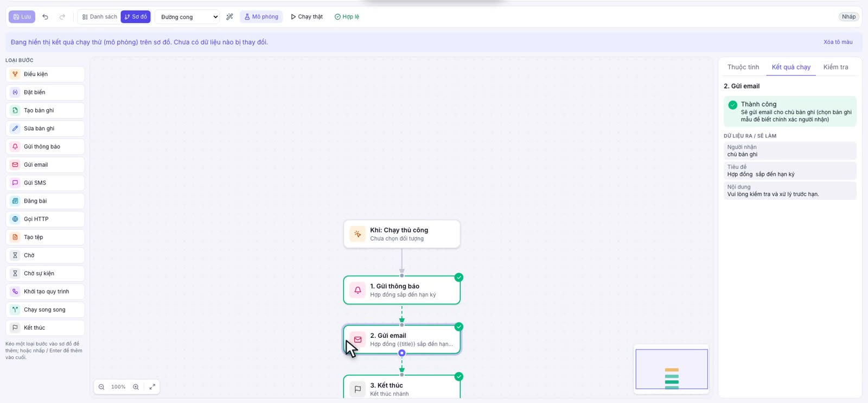The height and width of the screenshot is (403, 868).
Task: Zoom in using the plus magnifier
Action: pos(136,387)
